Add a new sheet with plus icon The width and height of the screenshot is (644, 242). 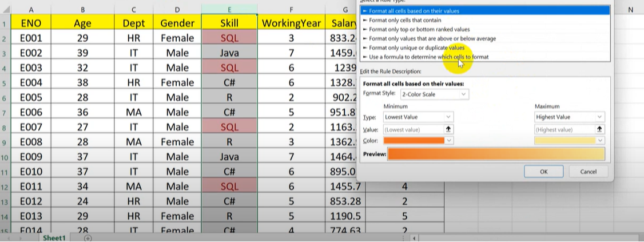pos(88,238)
